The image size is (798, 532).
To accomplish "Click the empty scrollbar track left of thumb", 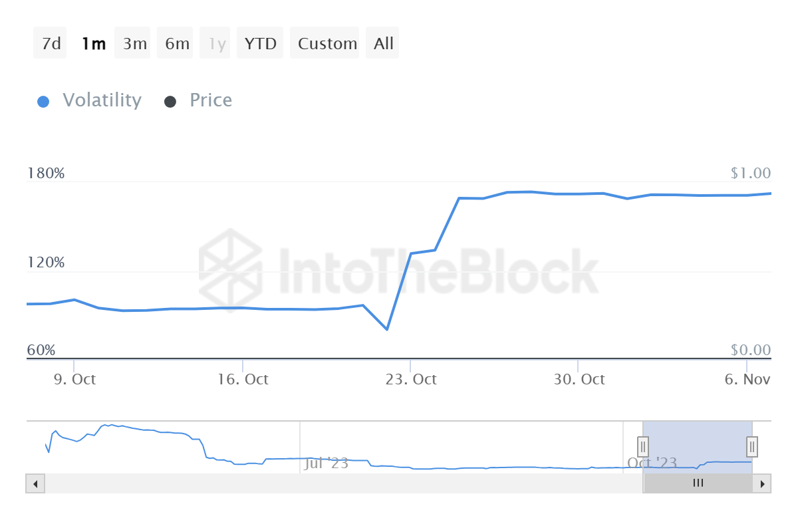I will click(332, 483).
